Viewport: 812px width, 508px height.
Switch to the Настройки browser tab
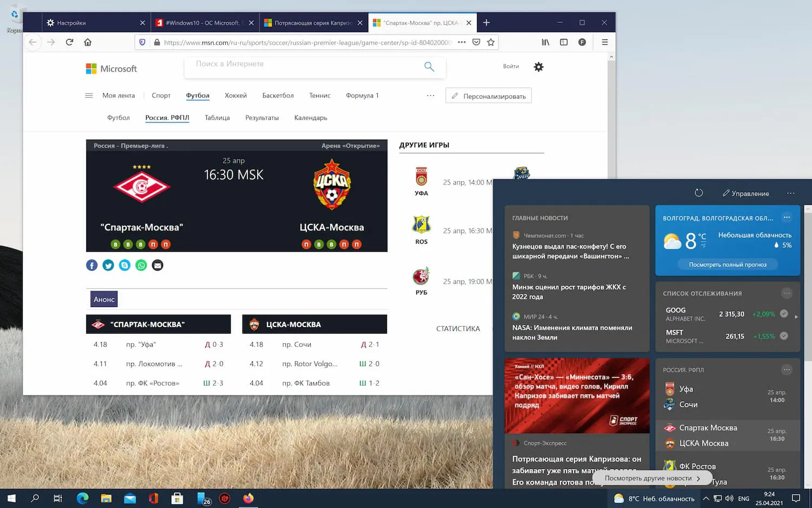coord(96,23)
